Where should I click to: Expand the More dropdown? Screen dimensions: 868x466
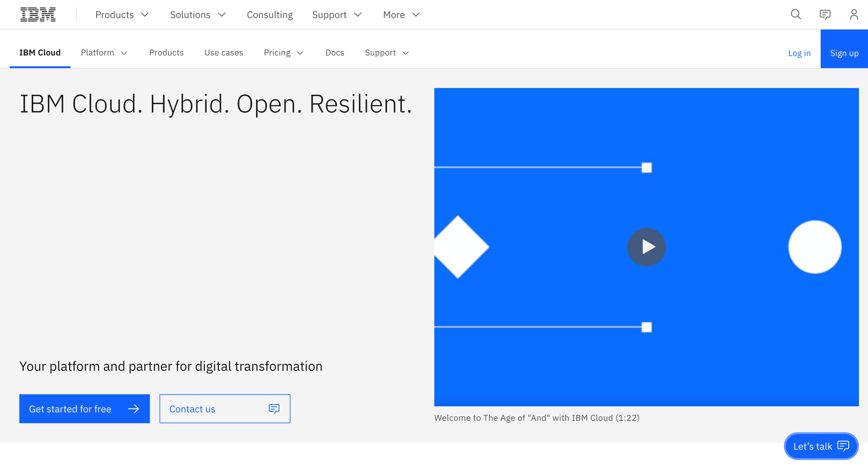coord(401,15)
